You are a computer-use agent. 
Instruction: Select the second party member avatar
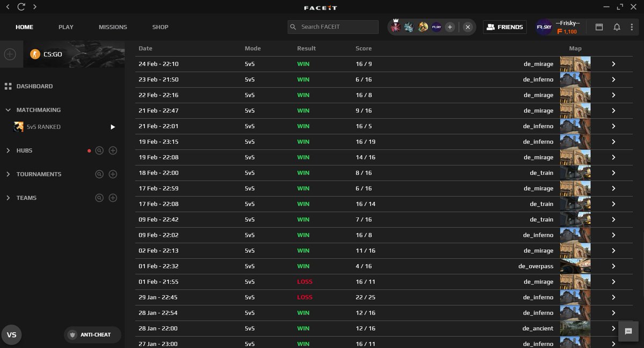(x=409, y=27)
